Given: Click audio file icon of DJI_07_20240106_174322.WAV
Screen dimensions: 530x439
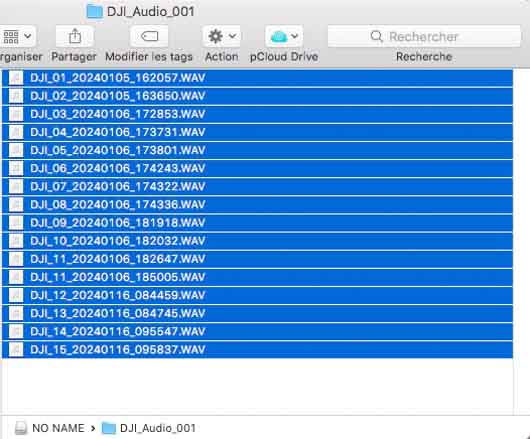Looking at the screenshot, I should (x=16, y=187).
